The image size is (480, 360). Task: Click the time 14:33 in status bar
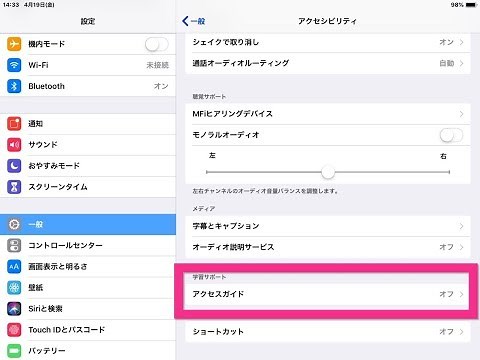click(x=11, y=5)
